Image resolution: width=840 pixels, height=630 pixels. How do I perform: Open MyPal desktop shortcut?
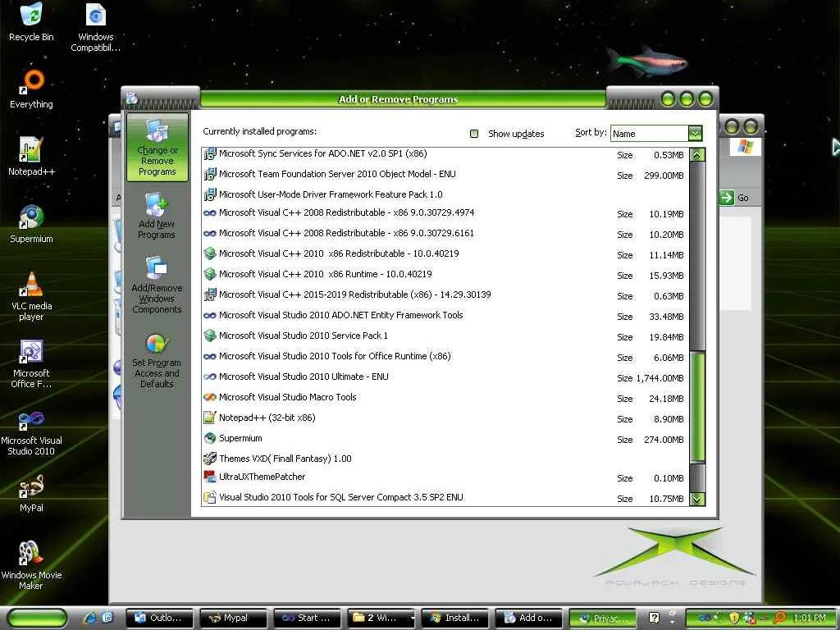pos(31,493)
